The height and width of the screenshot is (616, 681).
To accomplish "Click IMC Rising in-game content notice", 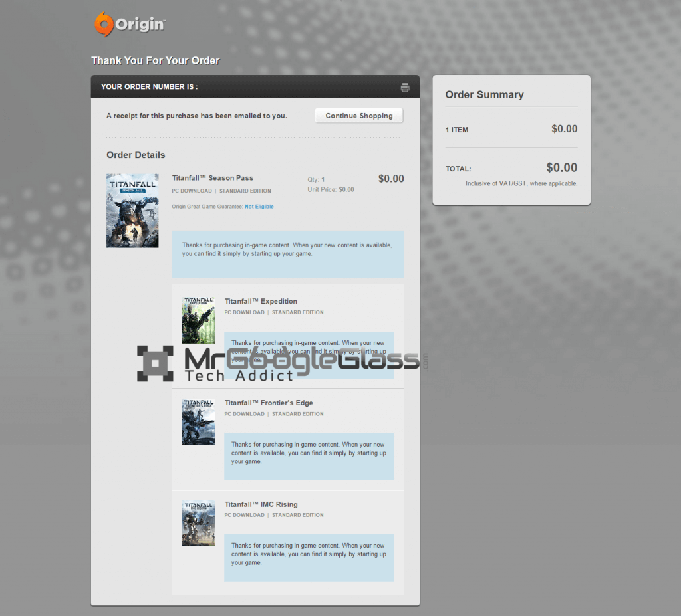I will [309, 558].
